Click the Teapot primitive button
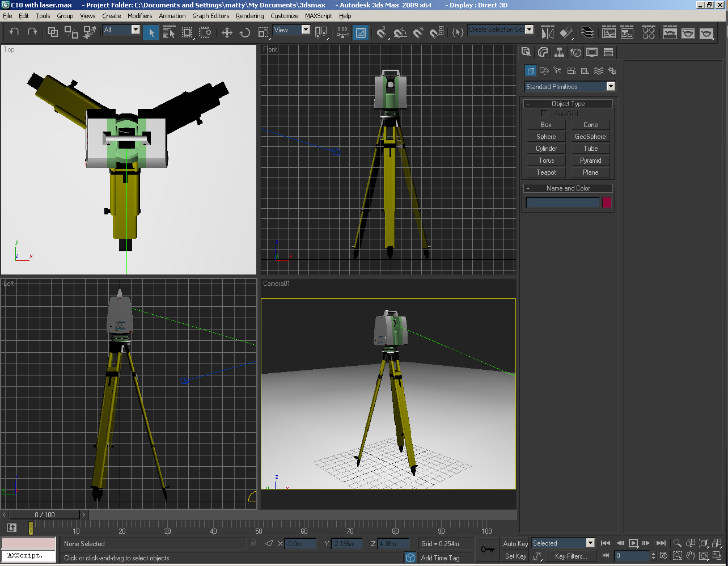The width and height of the screenshot is (728, 566). point(546,172)
